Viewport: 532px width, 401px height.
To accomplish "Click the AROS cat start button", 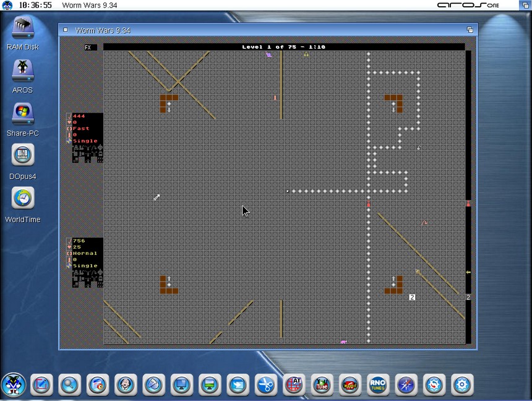I will tap(14, 384).
